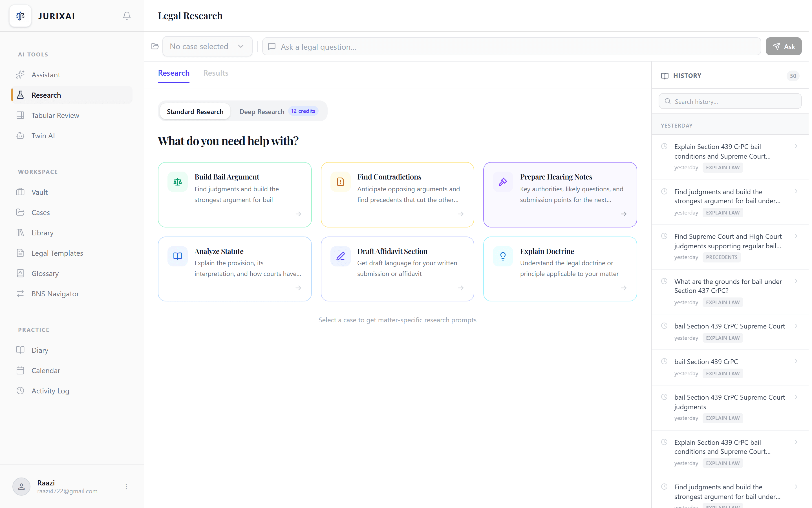This screenshot has height=508, width=812.
Task: Click the 12 credits badge
Action: pos(303,111)
